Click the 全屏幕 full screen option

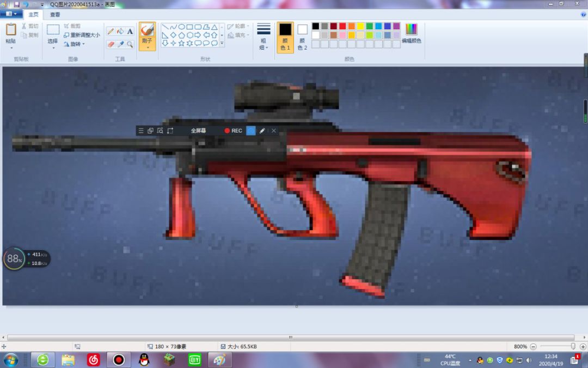[198, 131]
